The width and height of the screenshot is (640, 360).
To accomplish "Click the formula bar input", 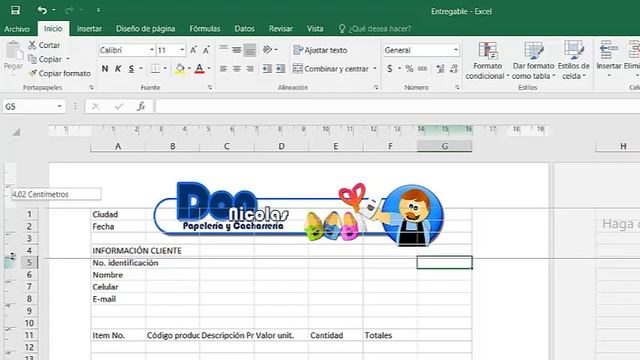I will (397, 107).
